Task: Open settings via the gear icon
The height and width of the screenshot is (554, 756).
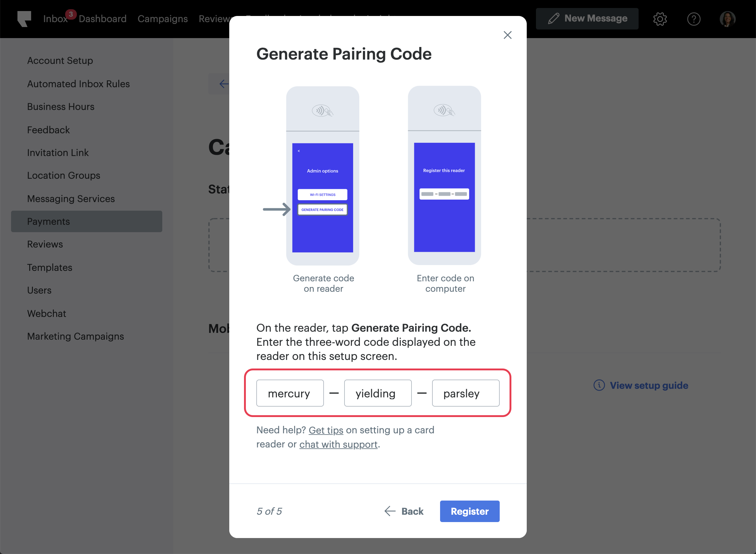Action: (660, 19)
